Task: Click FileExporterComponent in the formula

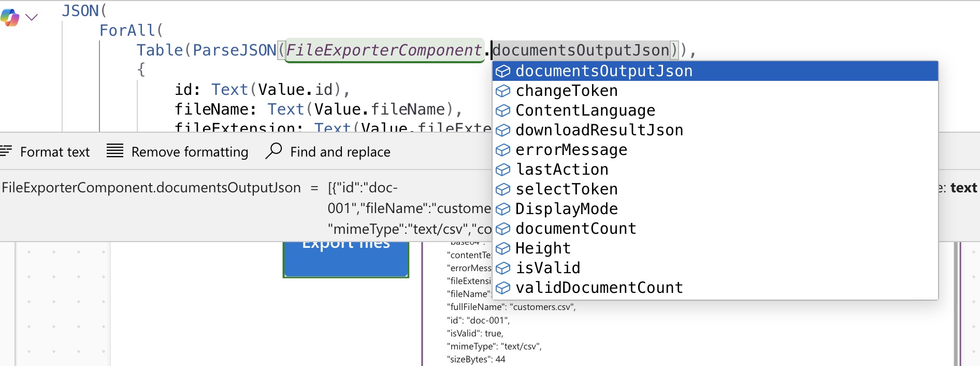Action: point(384,50)
